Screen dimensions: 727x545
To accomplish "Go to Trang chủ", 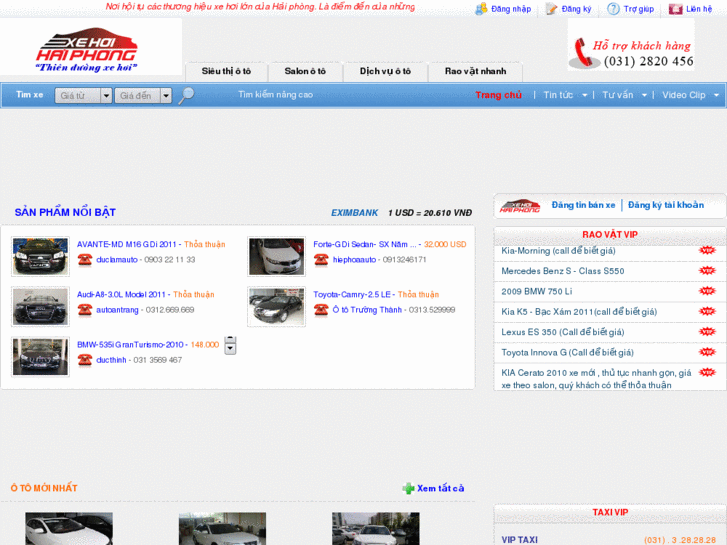I will [498, 95].
